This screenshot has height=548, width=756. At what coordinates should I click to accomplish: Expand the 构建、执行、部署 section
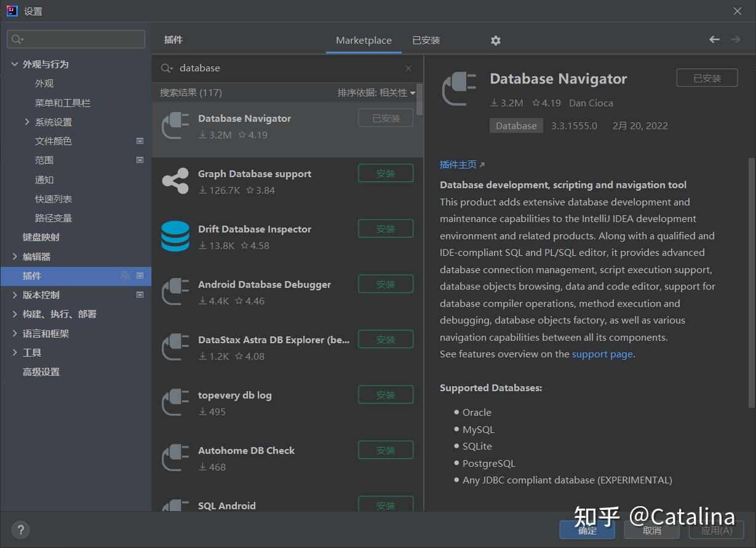[15, 314]
